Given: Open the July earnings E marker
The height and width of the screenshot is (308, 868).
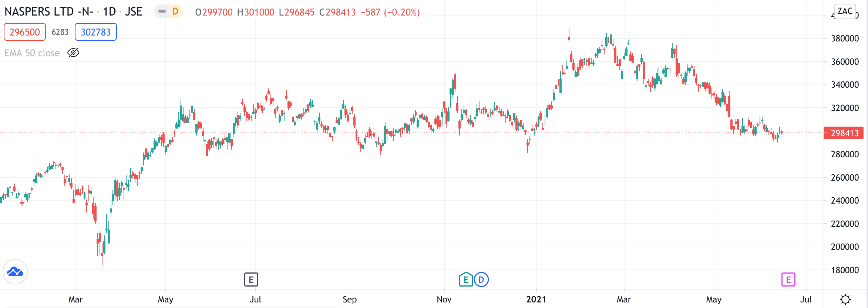Looking at the screenshot, I should click(251, 279).
